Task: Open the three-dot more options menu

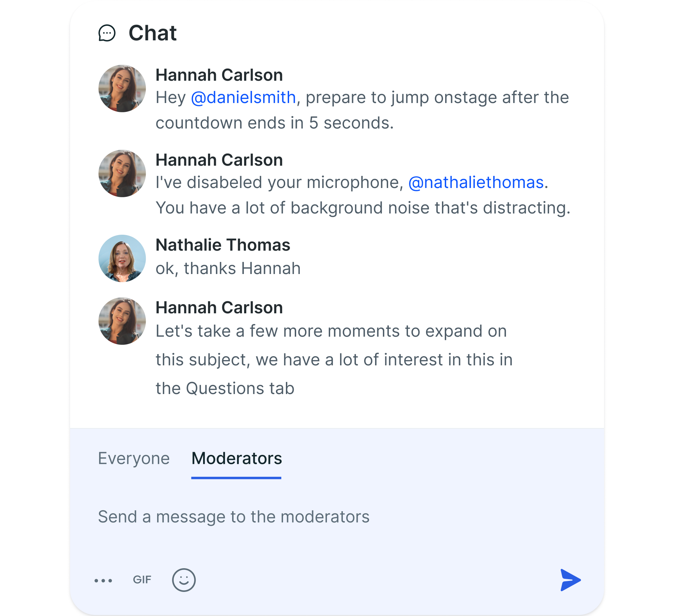Action: click(103, 581)
